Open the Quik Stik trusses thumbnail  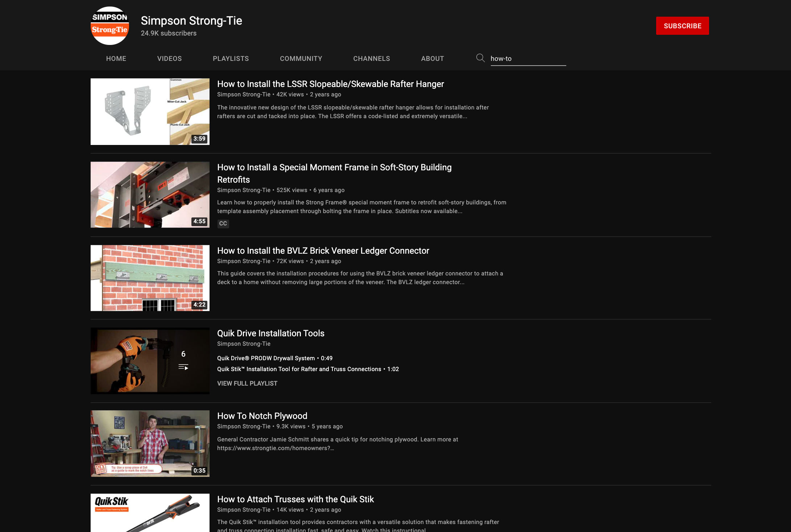[x=150, y=513]
